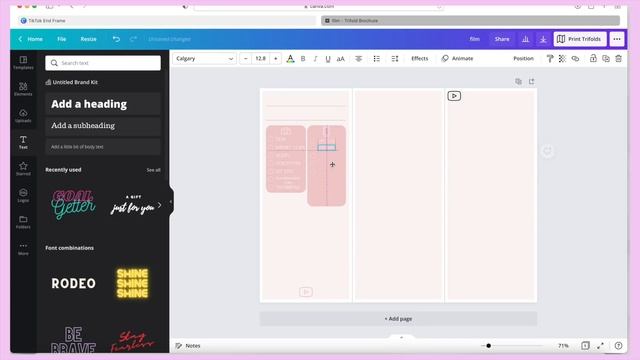Image resolution: width=640 pixels, height=360 pixels.
Task: Click the duplicate page icon above canvas
Action: (518, 82)
